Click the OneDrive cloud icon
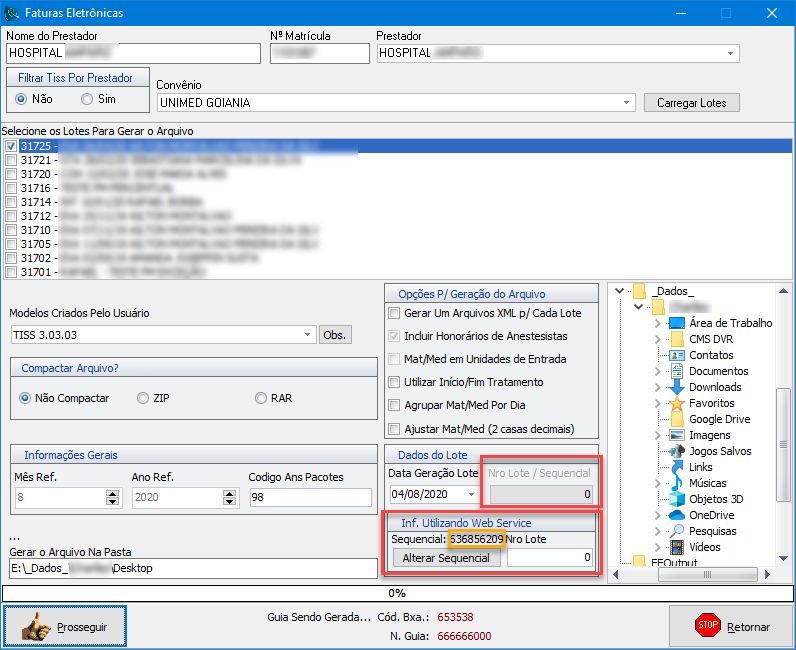Viewport: 796px width, 650px height. [677, 515]
